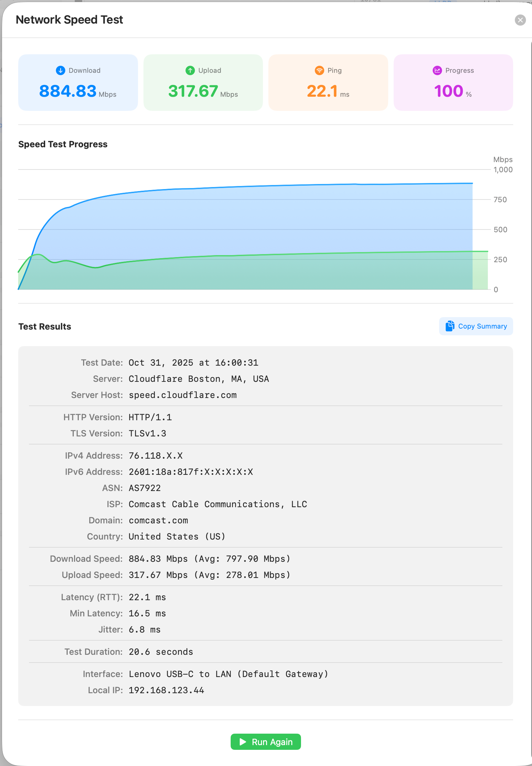The height and width of the screenshot is (766, 532).
Task: Click the 1,000 Mbps chart axis label
Action: [x=503, y=170]
